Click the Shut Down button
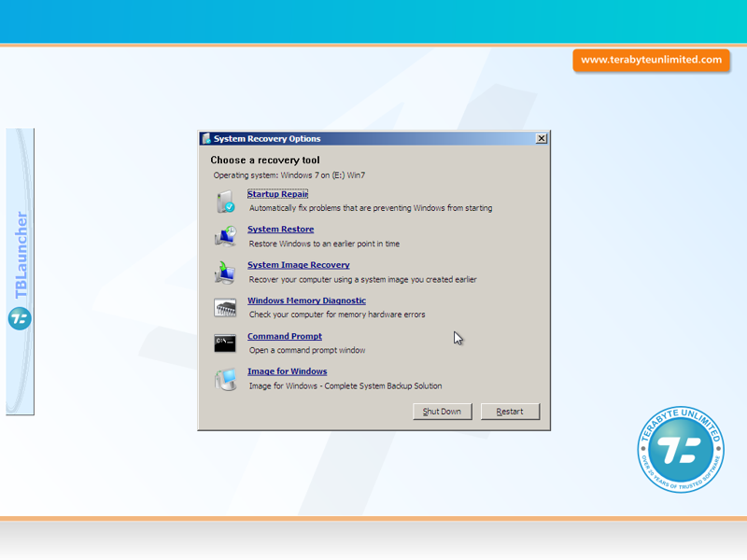 (x=442, y=412)
